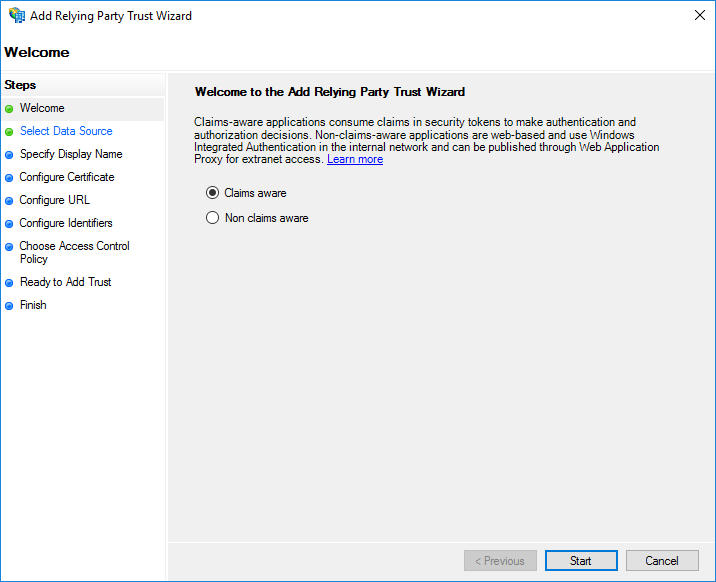Click the blue bullet beside Specify Display Name
Screen dimensions: 716x582
tap(10, 155)
